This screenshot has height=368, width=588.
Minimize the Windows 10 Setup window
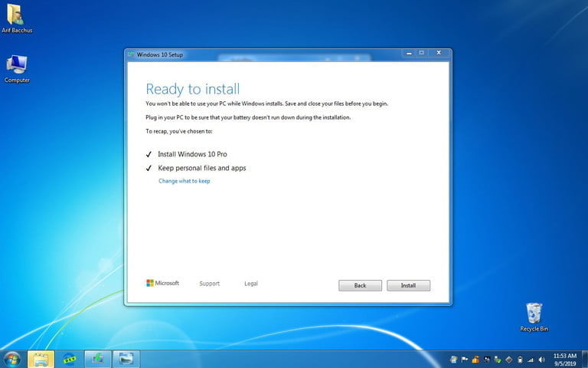pyautogui.click(x=409, y=54)
